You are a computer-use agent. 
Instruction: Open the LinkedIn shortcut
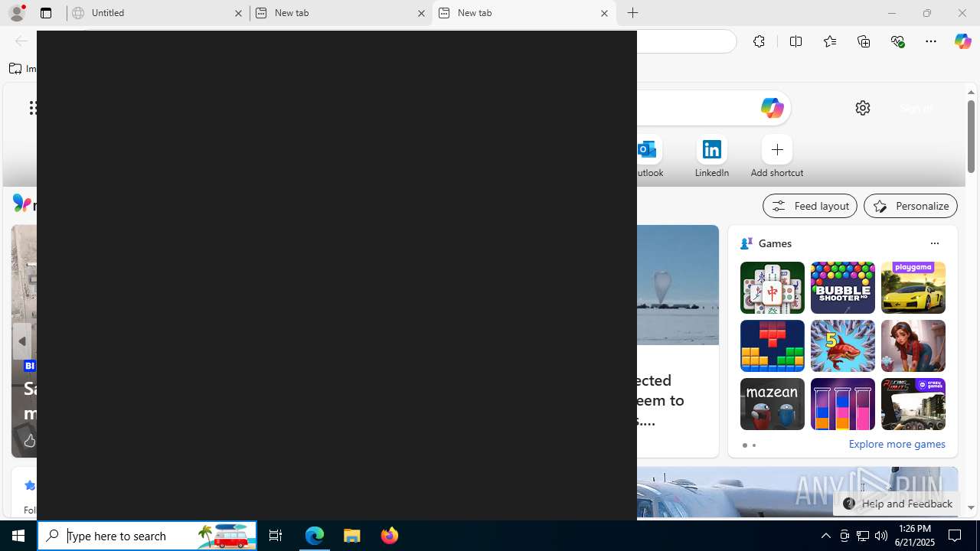(712, 157)
